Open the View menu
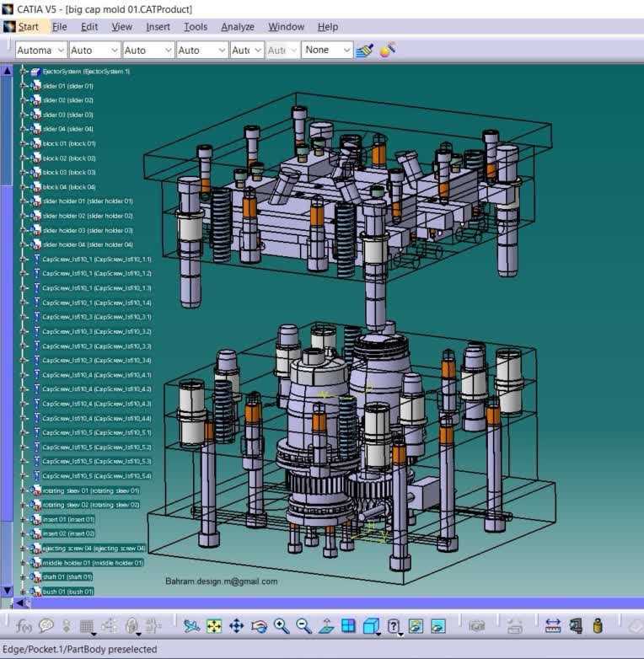The height and width of the screenshot is (659, 644). point(122,27)
